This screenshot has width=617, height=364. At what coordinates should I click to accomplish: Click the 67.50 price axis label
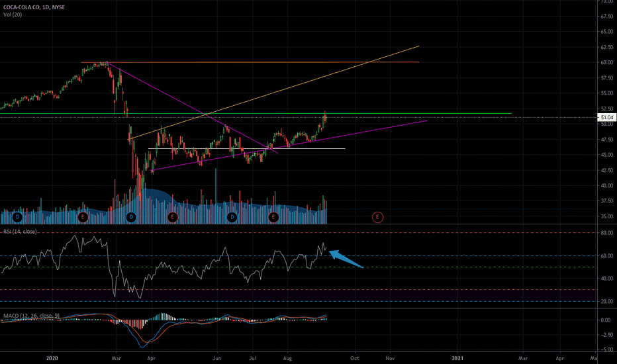606,16
